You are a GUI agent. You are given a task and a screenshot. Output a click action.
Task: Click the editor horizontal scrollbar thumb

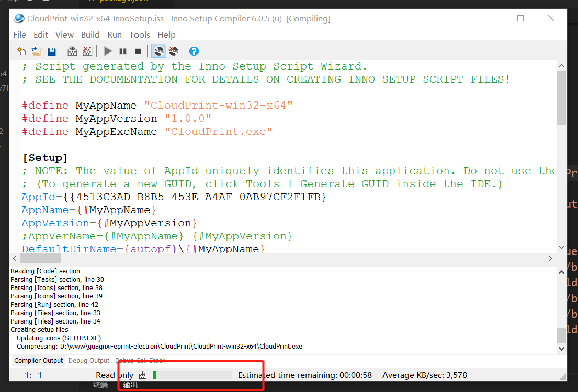pos(40,258)
